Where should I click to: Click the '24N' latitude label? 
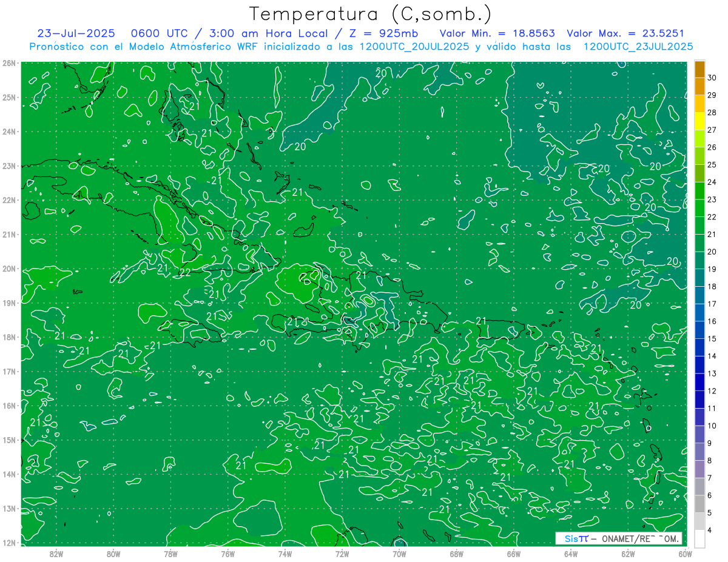(9, 132)
